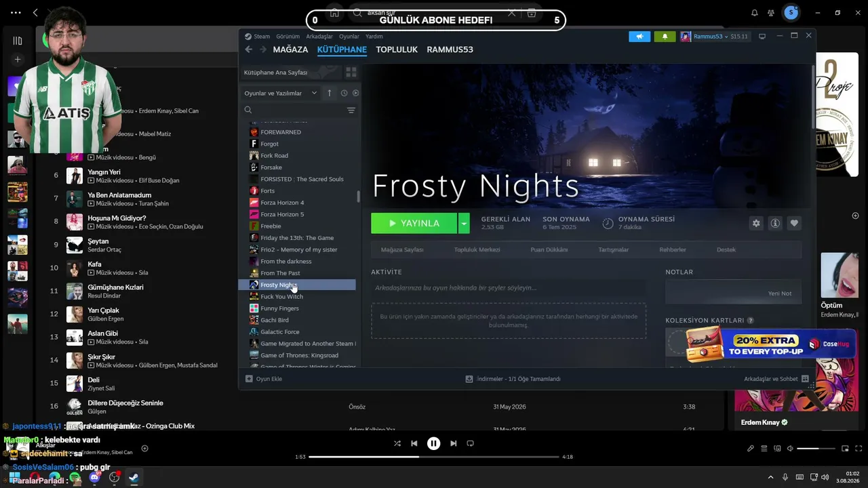
Task: Open the Steam announcements megaphone button
Action: 639,36
